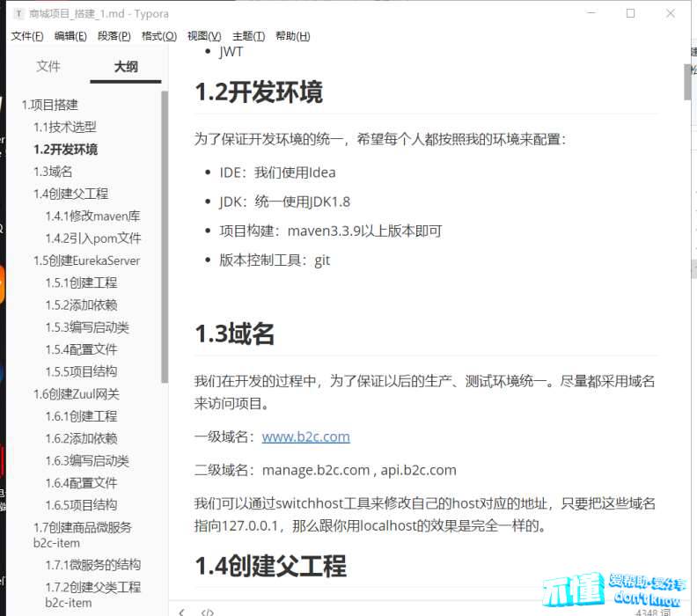This screenshot has height=616, width=697.
Task: Switch to the 大纲 outline tab
Action: click(x=126, y=66)
